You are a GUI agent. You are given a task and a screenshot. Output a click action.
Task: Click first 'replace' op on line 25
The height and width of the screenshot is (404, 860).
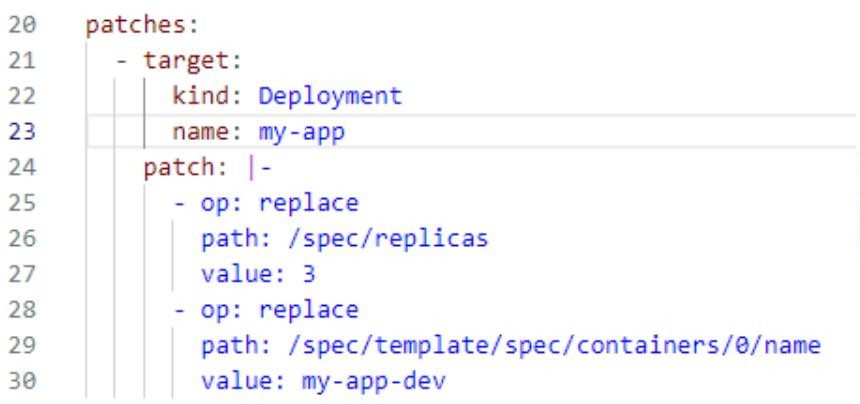(309, 204)
